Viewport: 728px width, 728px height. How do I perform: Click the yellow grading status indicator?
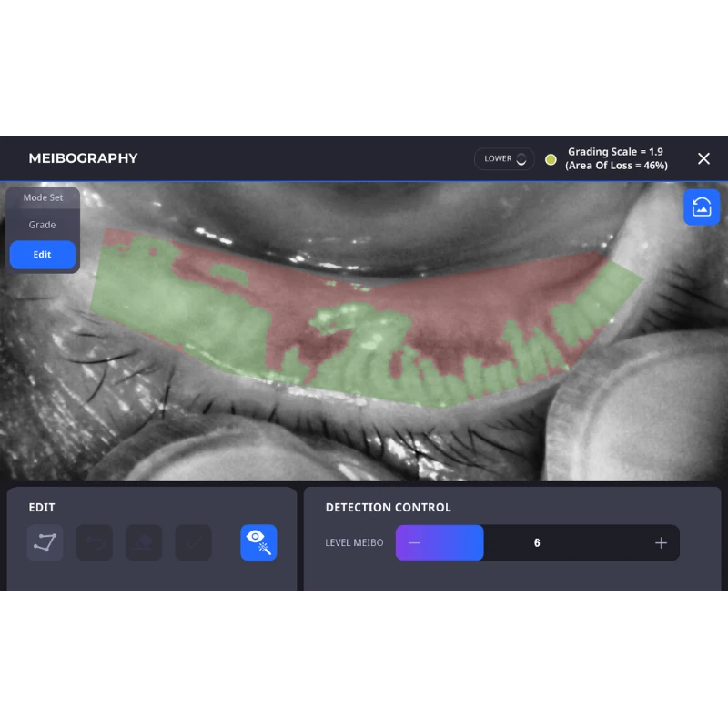pyautogui.click(x=551, y=158)
